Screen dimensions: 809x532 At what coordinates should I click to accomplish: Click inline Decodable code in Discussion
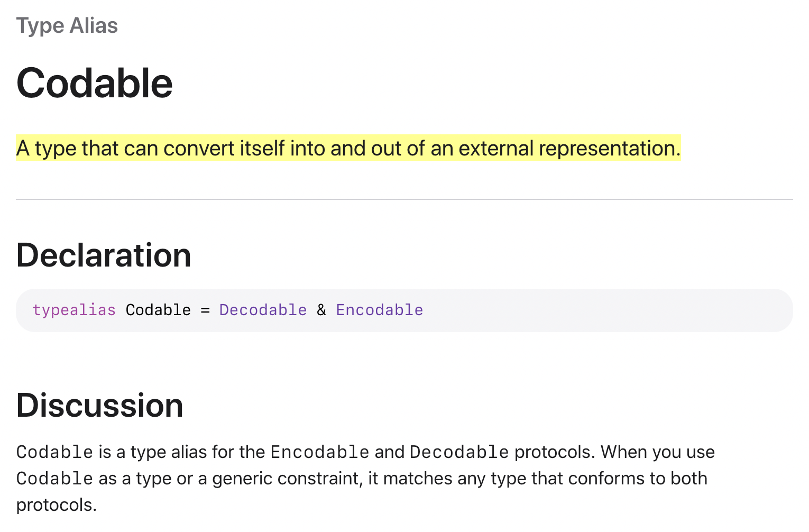459,452
